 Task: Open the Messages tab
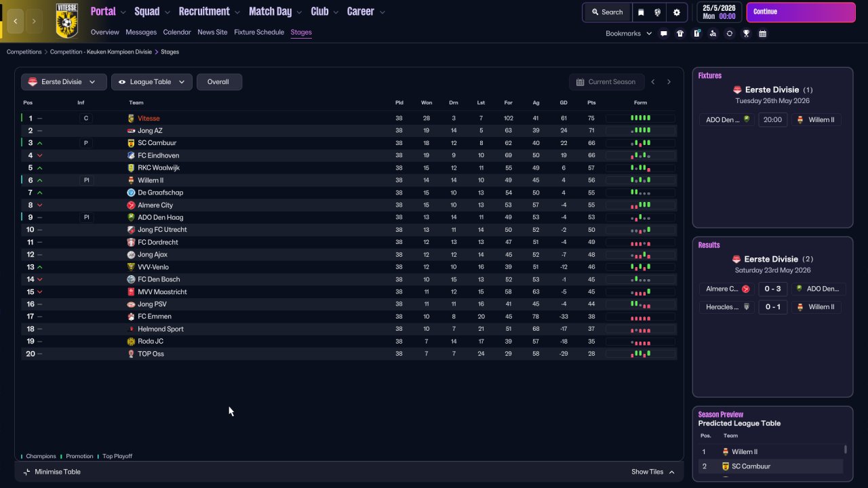coord(141,33)
